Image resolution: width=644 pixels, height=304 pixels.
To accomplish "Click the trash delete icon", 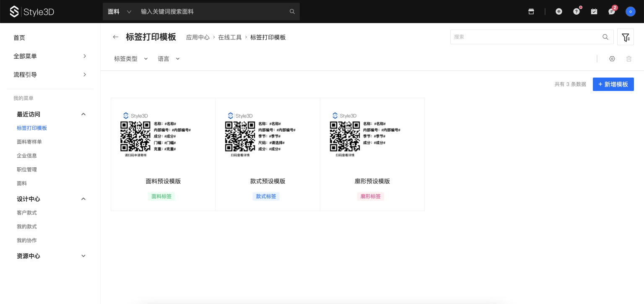I will tap(629, 59).
